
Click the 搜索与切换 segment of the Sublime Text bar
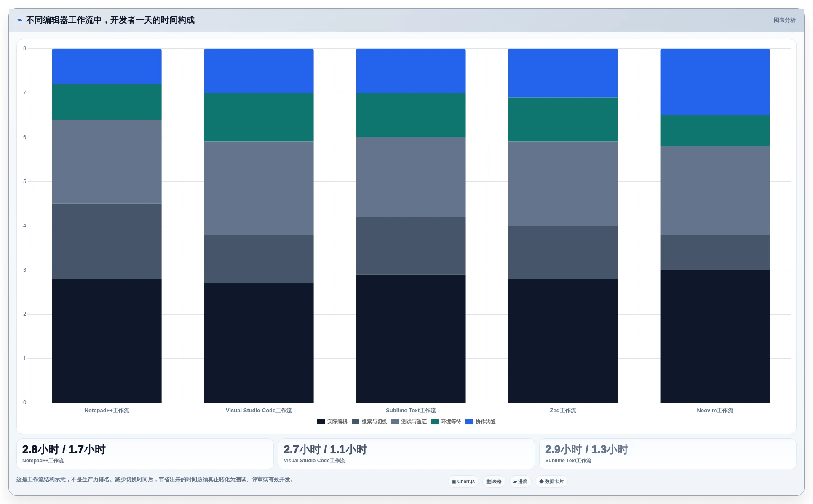(x=411, y=246)
